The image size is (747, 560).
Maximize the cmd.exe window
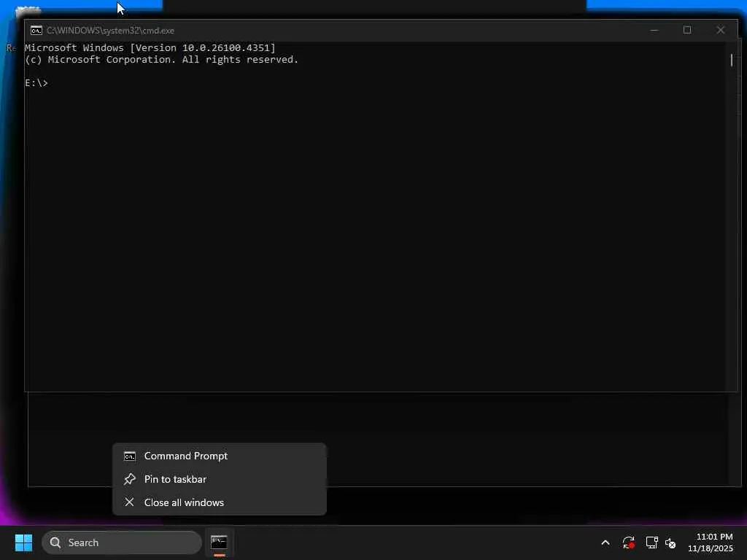[x=687, y=31]
